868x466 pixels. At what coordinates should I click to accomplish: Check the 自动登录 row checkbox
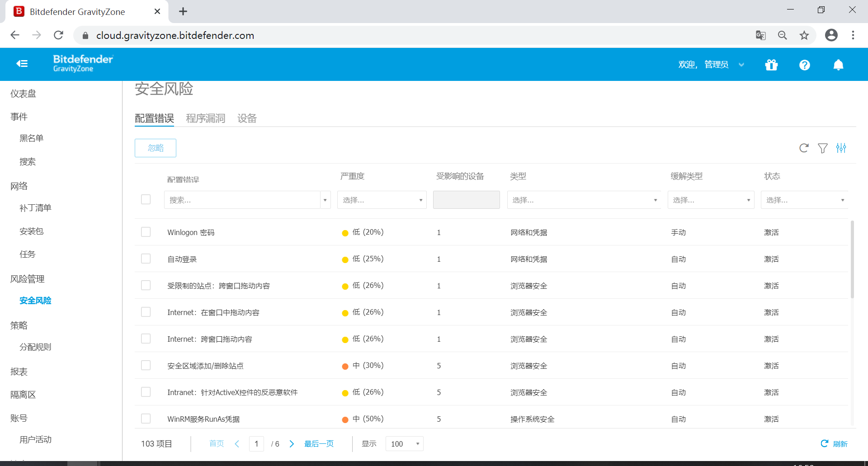coord(146,259)
